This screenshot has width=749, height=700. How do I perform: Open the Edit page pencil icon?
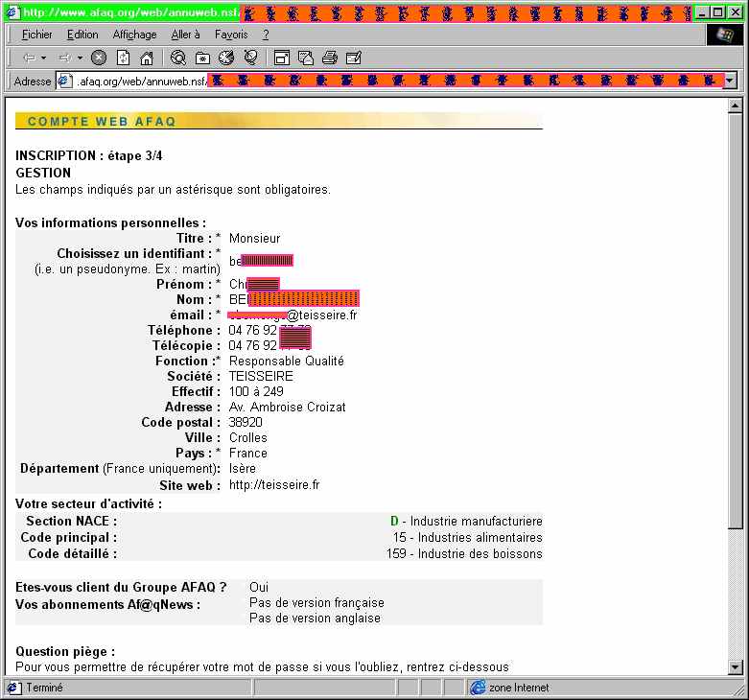[354, 58]
